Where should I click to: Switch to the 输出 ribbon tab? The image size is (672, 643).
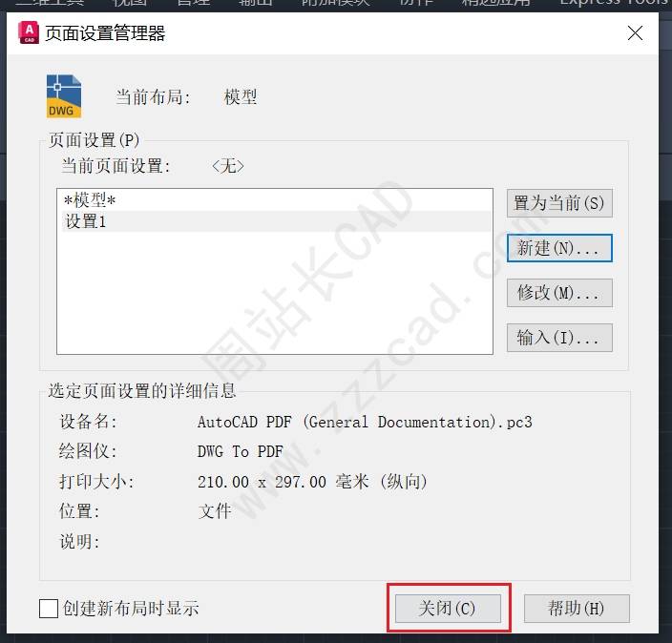256,3
